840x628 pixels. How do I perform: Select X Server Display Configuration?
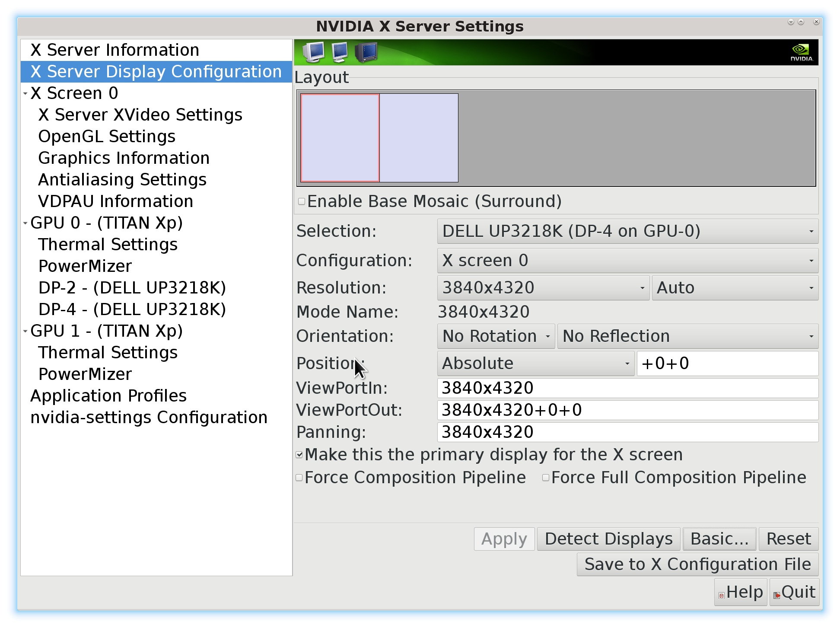pyautogui.click(x=156, y=72)
